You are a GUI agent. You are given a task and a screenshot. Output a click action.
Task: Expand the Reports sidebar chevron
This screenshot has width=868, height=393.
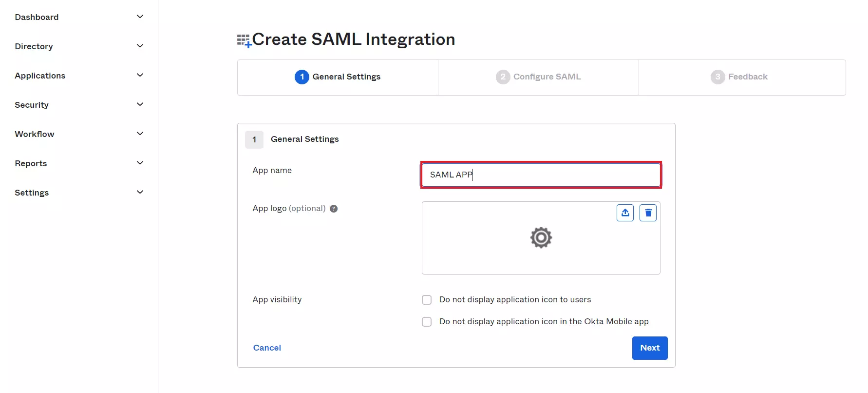(140, 163)
